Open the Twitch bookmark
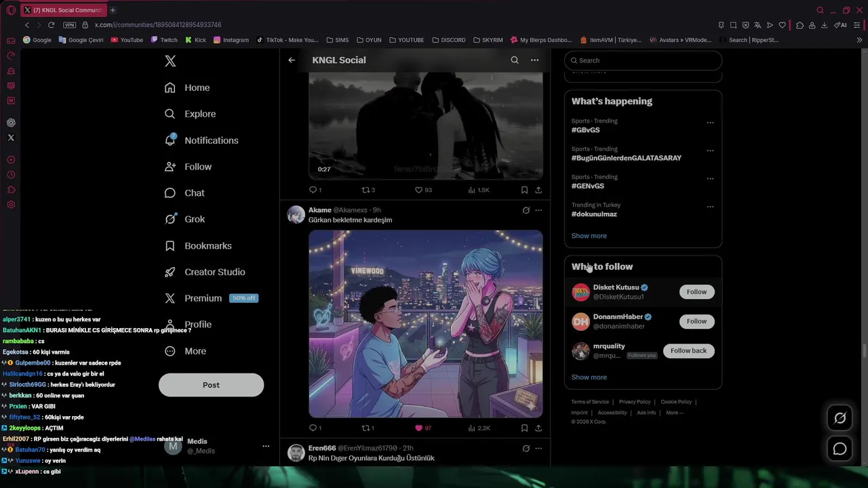The height and width of the screenshot is (488, 868). 163,40
